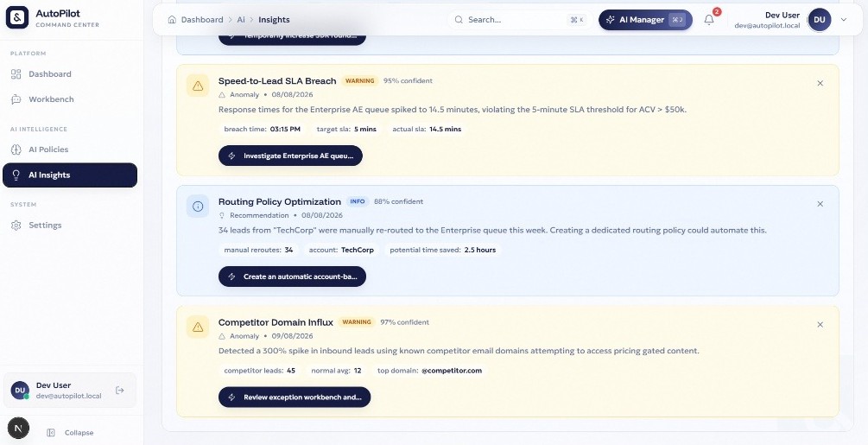This screenshot has width=868, height=445.
Task: Click Create an automatic account-based button
Action: click(292, 277)
